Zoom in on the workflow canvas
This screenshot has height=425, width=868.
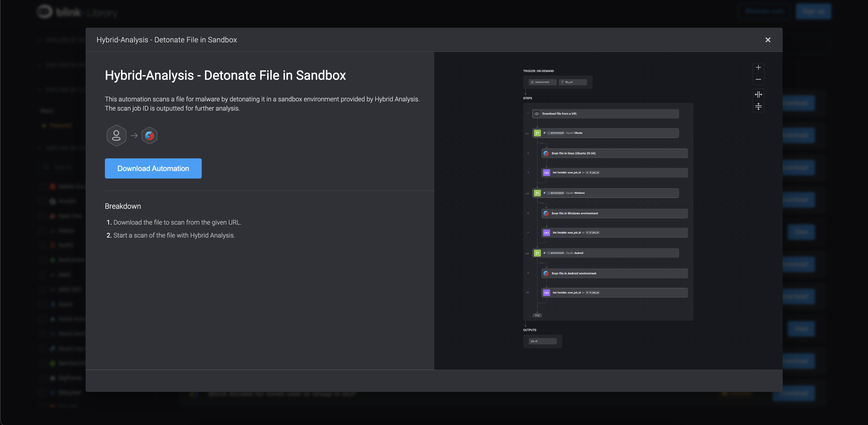pos(758,68)
